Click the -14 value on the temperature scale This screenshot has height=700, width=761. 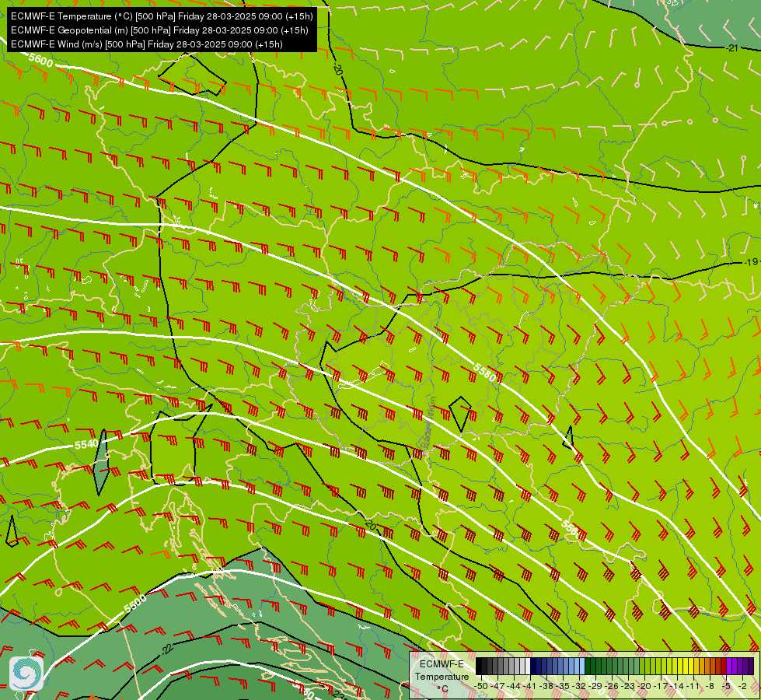(677, 686)
